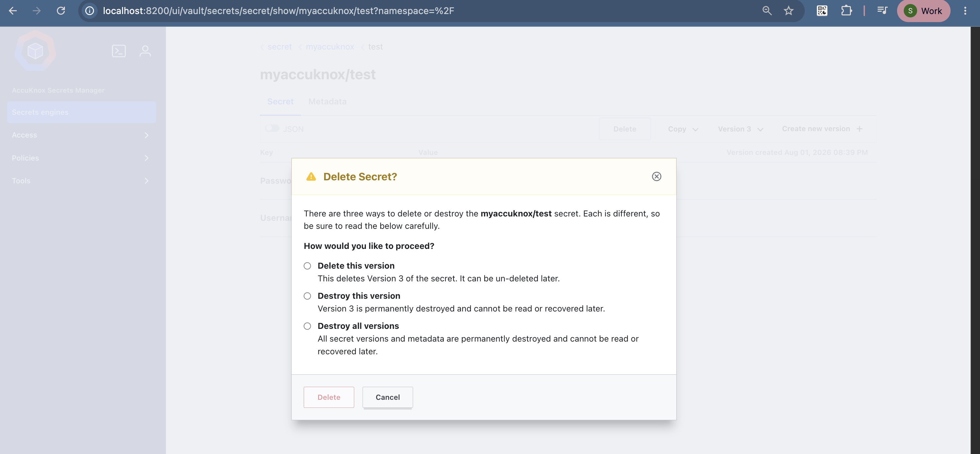Focus the browser address bar URL
980x454 pixels.
click(279, 11)
